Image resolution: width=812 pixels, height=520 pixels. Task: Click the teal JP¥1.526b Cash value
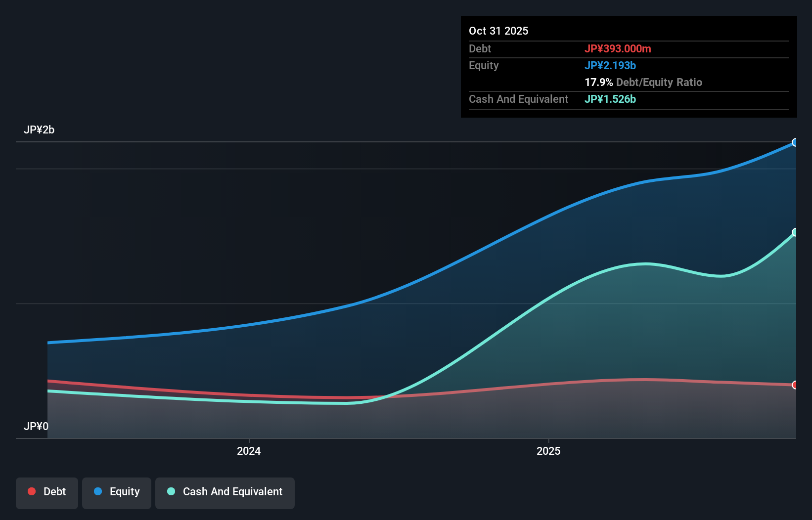click(x=610, y=99)
